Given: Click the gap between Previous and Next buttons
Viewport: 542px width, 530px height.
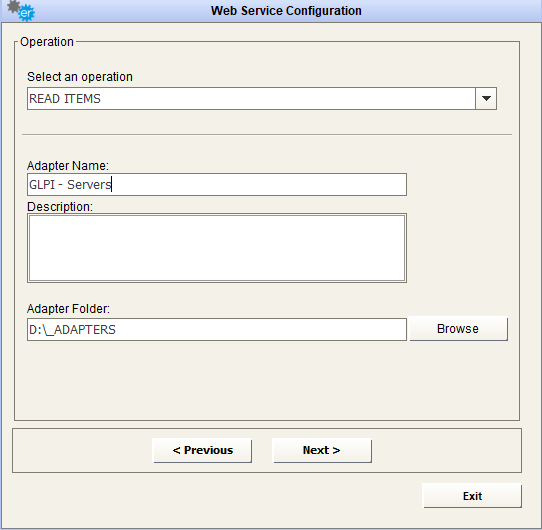Looking at the screenshot, I should [x=262, y=450].
